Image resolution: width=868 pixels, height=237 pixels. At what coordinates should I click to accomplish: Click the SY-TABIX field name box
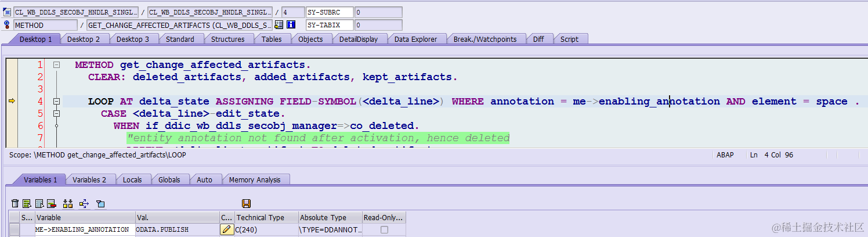329,25
